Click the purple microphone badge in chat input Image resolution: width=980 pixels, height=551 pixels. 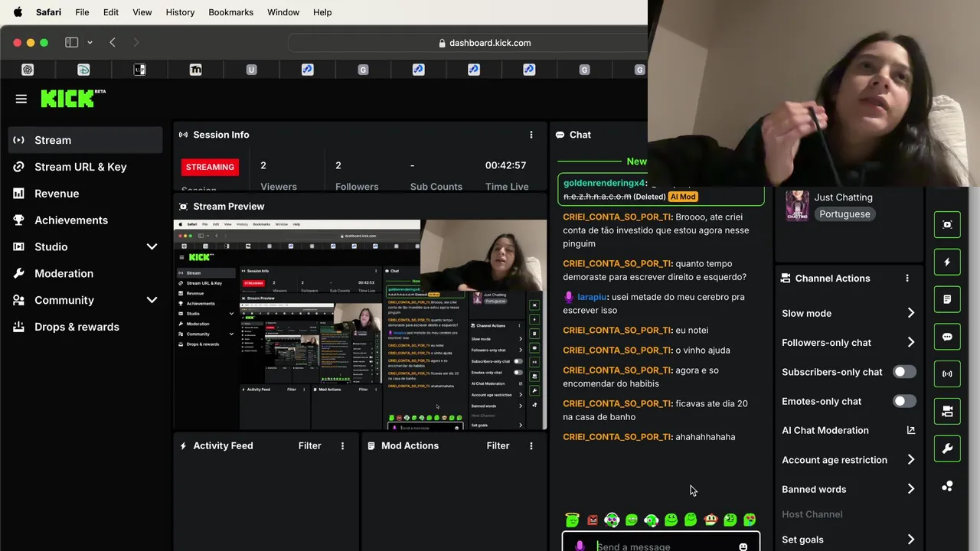pos(580,546)
